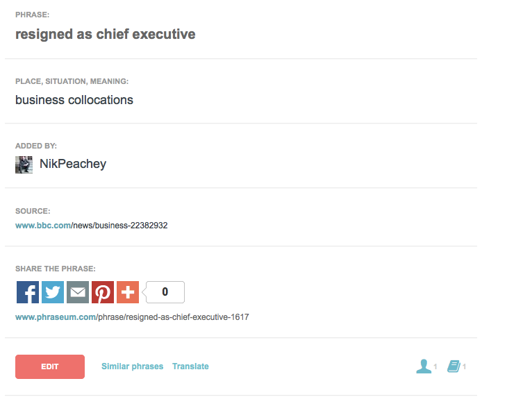The width and height of the screenshot is (532, 397).
Task: Share the phrase on Facebook
Action: 28,292
